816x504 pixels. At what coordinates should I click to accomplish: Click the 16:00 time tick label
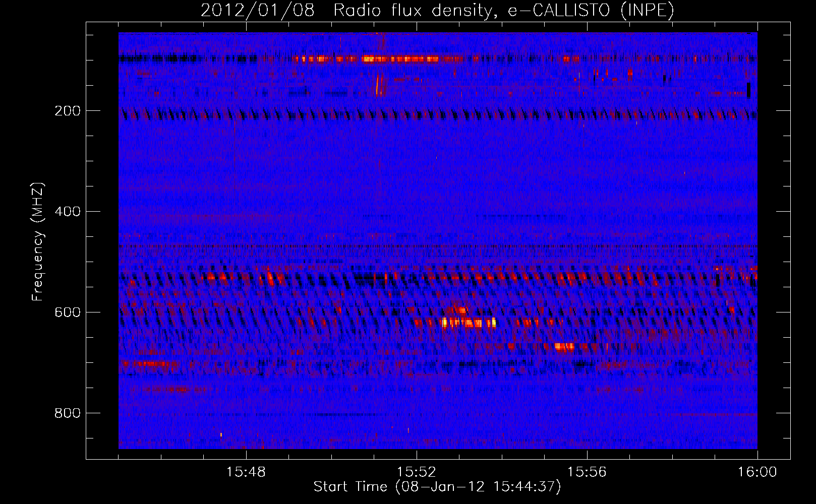point(757,472)
